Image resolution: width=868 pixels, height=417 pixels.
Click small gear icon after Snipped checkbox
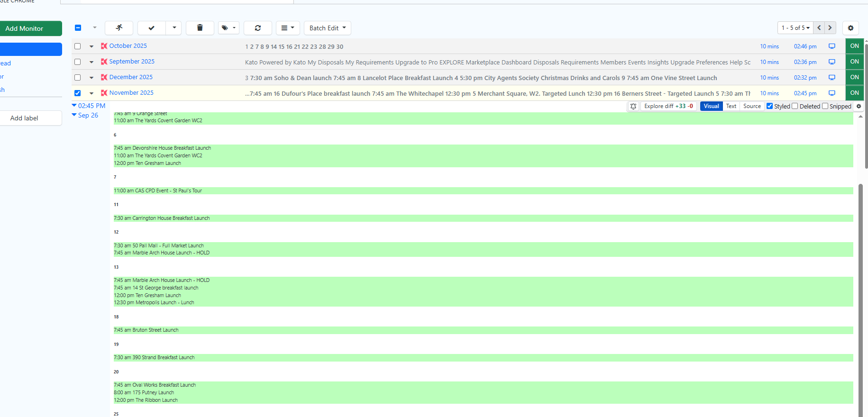859,106
